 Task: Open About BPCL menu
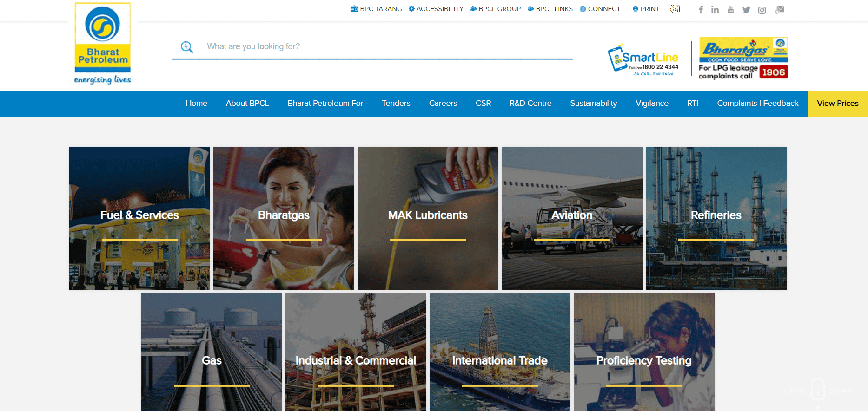tap(247, 103)
